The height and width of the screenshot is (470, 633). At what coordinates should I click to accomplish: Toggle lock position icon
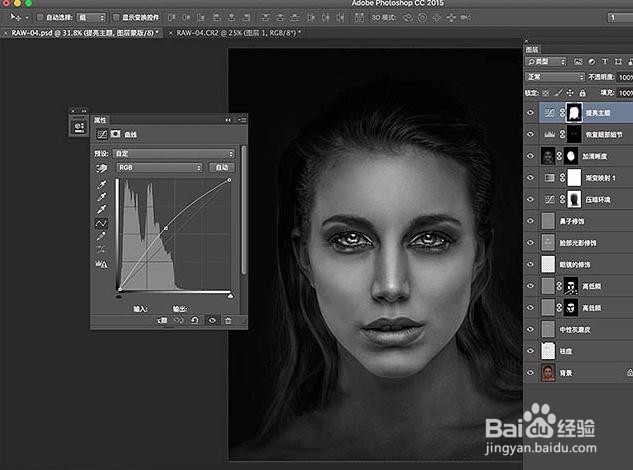point(570,93)
